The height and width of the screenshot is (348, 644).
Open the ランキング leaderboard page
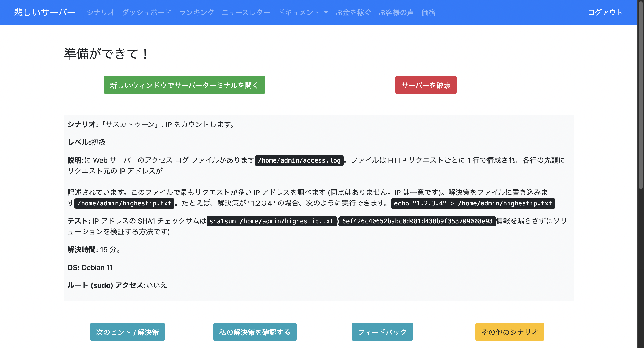coord(197,13)
